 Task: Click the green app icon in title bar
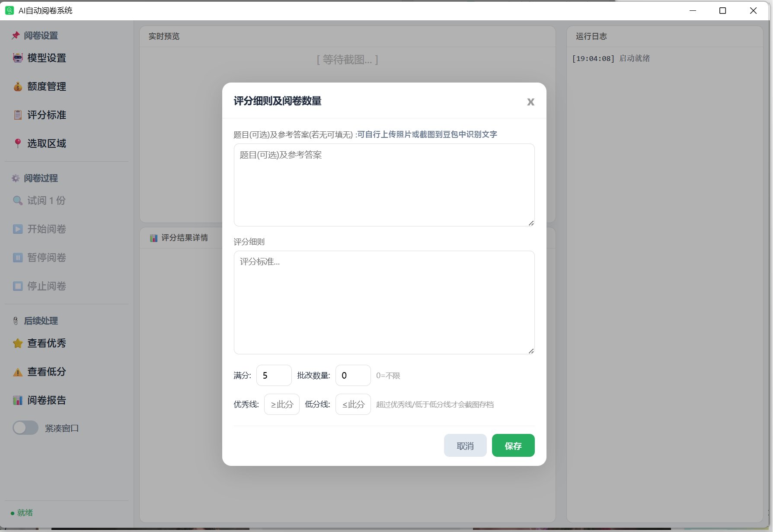pos(9,10)
